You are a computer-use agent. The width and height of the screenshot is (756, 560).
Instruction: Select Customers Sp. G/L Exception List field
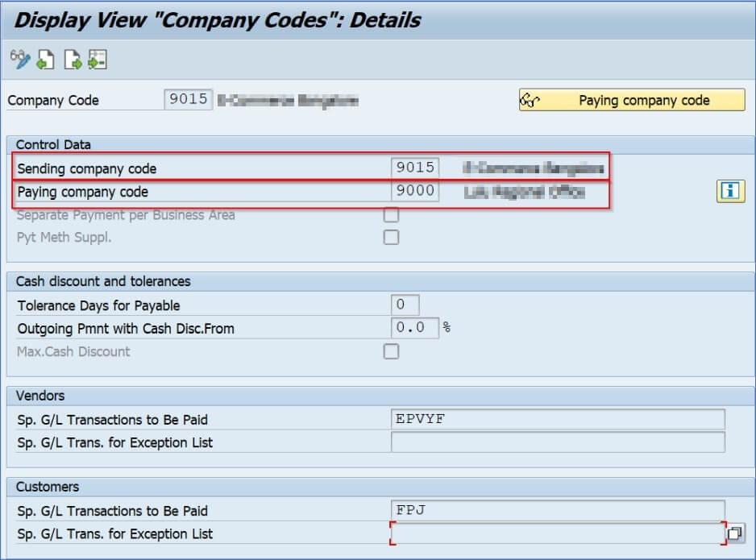click(x=558, y=533)
